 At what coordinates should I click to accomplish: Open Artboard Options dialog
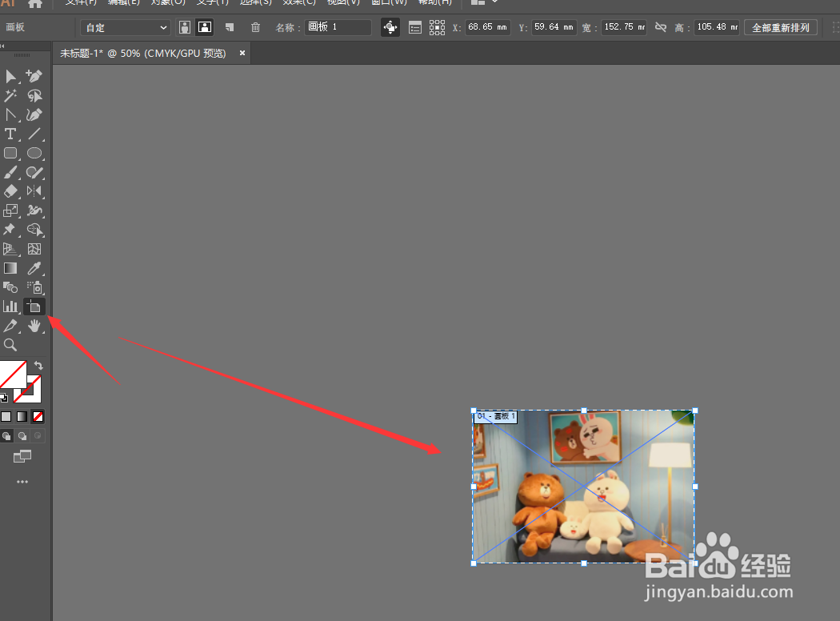[414, 27]
